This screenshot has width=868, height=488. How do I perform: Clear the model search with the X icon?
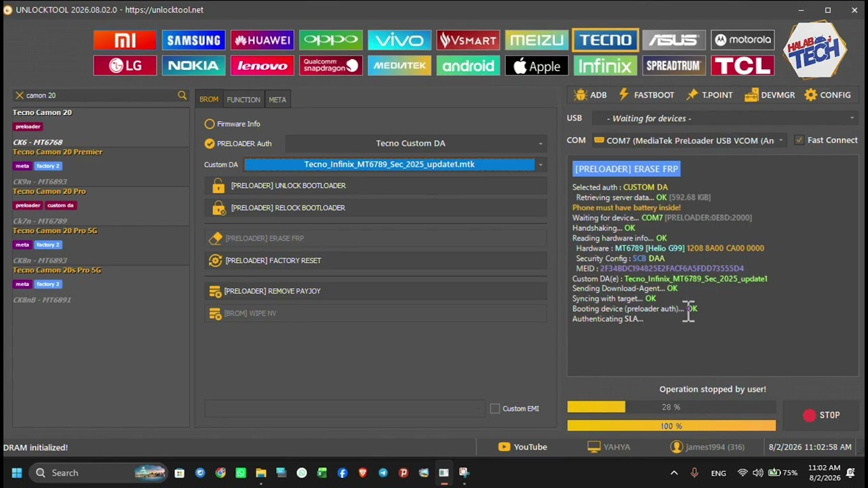click(20, 96)
